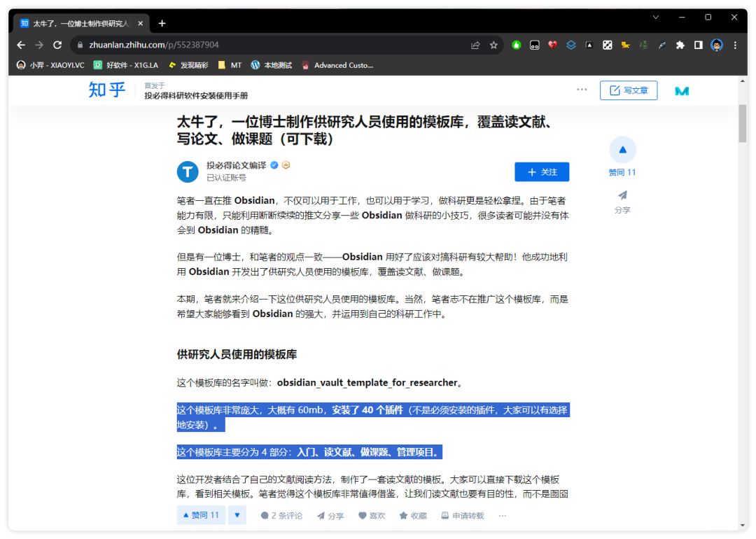Click the bottom bar 分享 button
756x539 pixels.
point(330,515)
